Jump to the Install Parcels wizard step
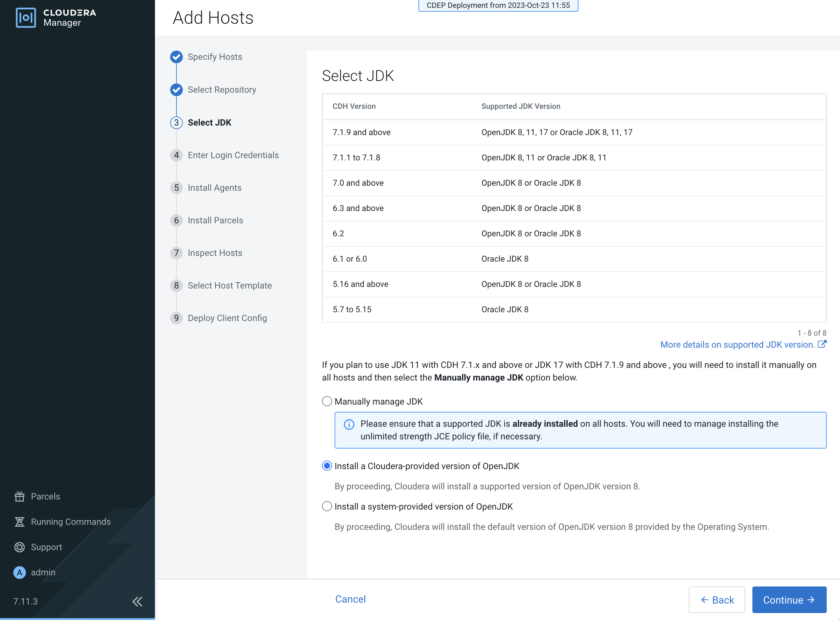Screen dimensions: 840x620 point(215,220)
